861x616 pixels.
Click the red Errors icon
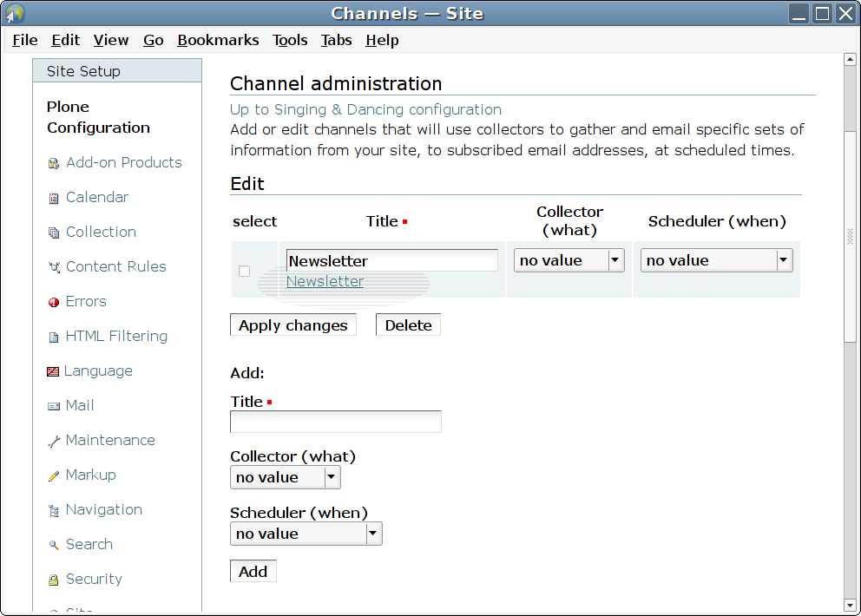pos(54,302)
